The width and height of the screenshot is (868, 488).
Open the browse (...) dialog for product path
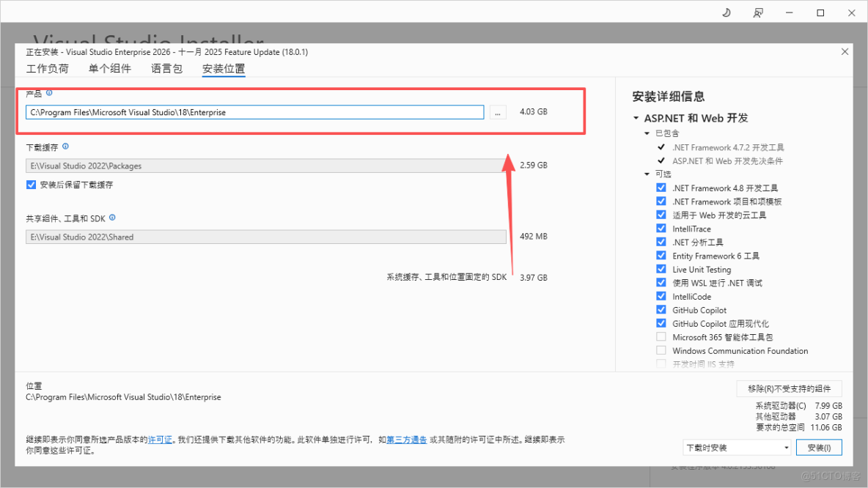click(x=498, y=111)
